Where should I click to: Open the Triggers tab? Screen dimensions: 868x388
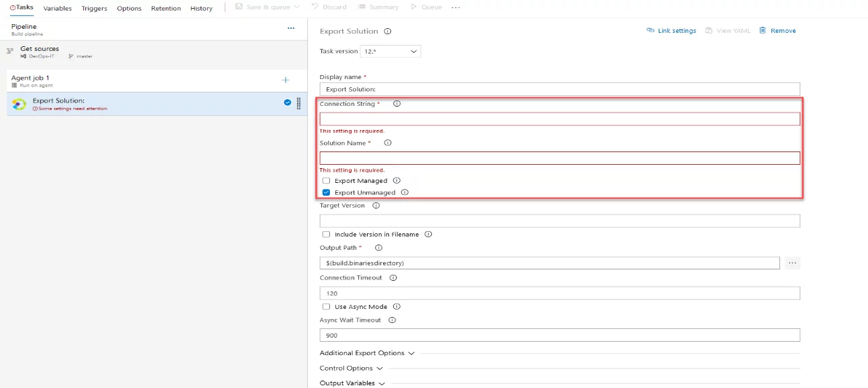[x=95, y=8]
